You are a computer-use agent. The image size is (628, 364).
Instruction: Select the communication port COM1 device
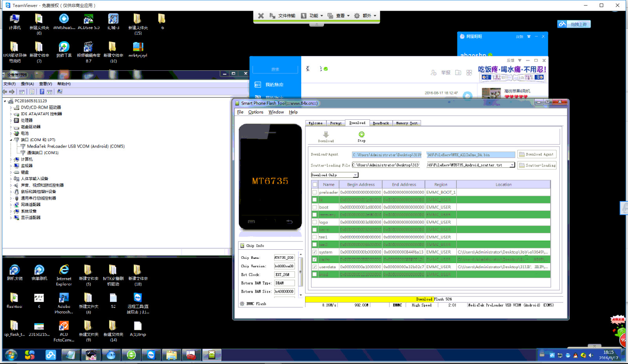coord(42,153)
